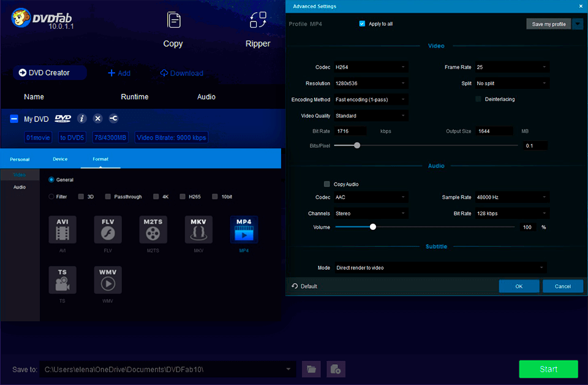
Task: Open the Copy module
Action: click(x=173, y=28)
